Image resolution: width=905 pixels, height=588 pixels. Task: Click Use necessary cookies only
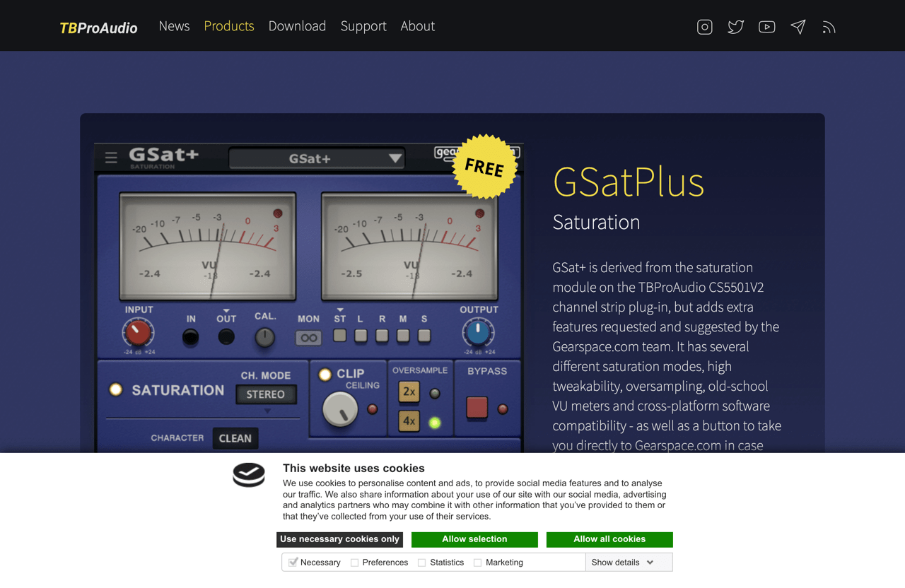[339, 539]
